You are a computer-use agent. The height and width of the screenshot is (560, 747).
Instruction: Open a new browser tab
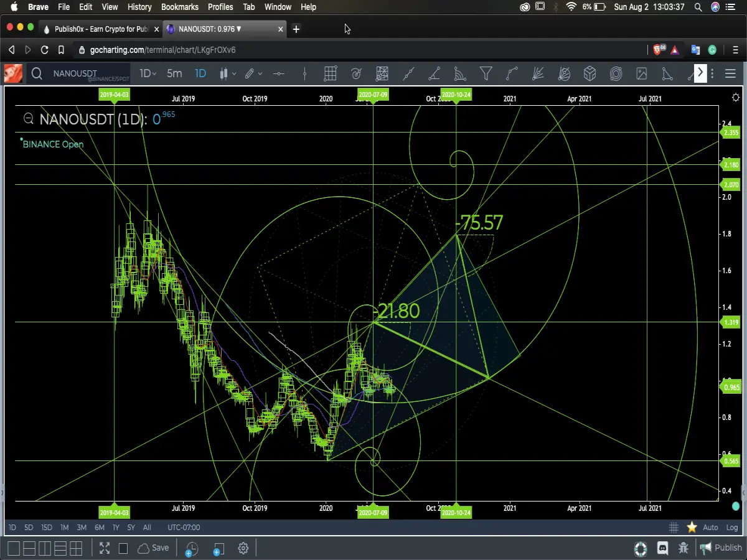pos(296,29)
